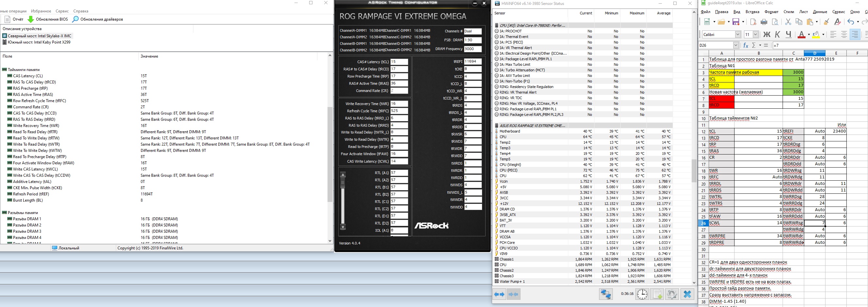868x307 pixels.
Task: Click the center horizontally icon
Action: pos(844,34)
